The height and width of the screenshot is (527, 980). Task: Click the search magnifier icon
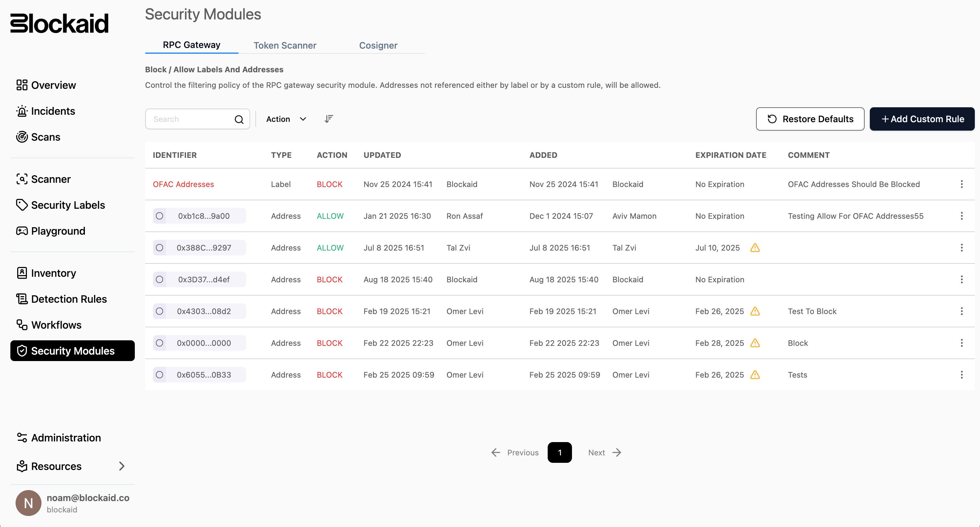tap(239, 119)
